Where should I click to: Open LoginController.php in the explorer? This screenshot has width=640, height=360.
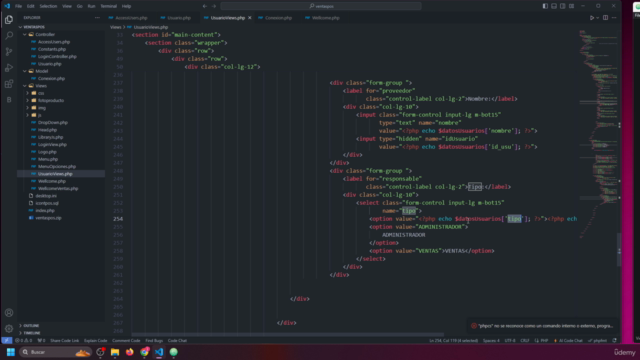(x=57, y=56)
